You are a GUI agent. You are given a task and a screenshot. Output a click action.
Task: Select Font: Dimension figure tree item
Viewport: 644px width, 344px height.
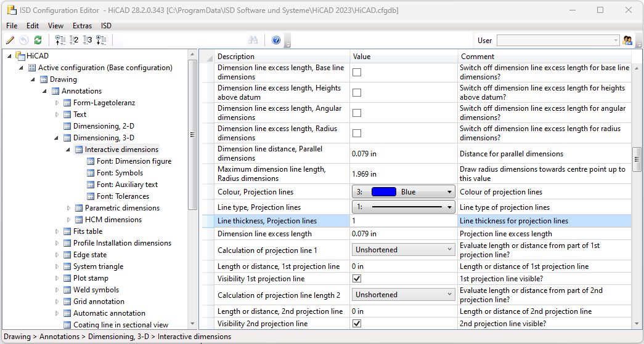(134, 161)
